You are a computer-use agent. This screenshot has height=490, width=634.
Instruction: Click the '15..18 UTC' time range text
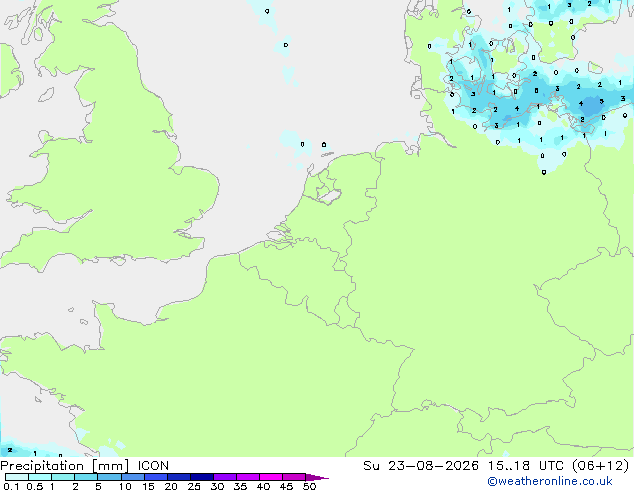point(526,466)
